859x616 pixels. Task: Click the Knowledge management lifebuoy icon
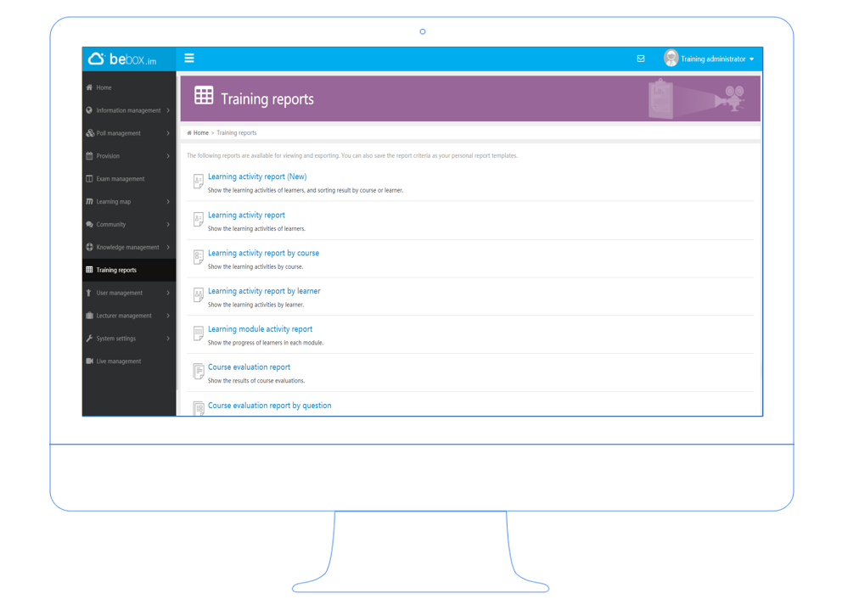pos(89,247)
